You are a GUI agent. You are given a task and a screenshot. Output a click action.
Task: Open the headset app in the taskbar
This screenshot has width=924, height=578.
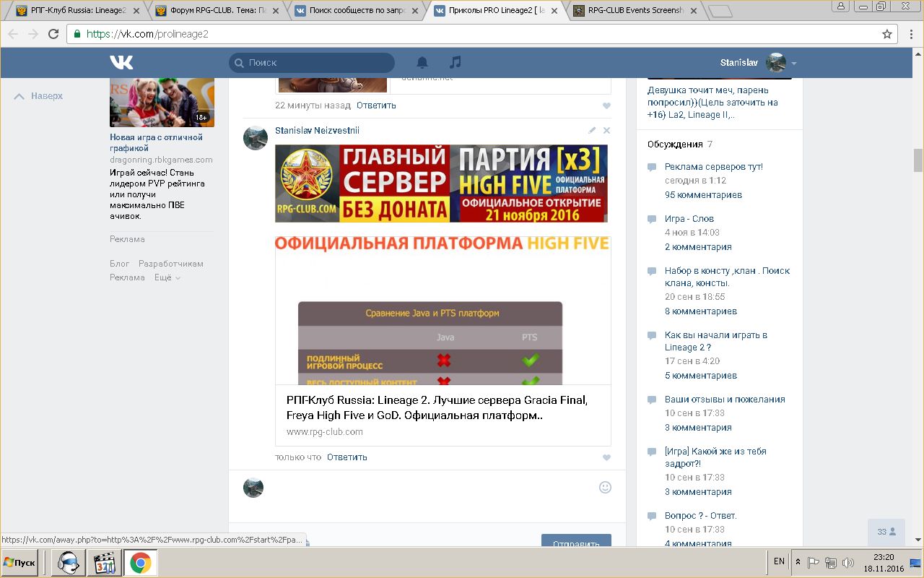[x=69, y=563]
